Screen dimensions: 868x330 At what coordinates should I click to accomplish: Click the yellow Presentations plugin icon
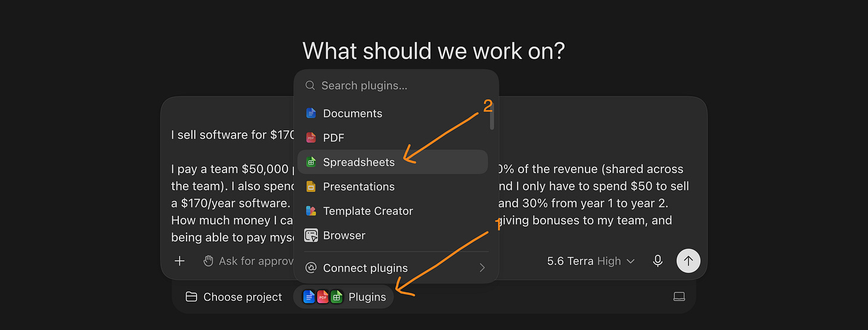[311, 187]
